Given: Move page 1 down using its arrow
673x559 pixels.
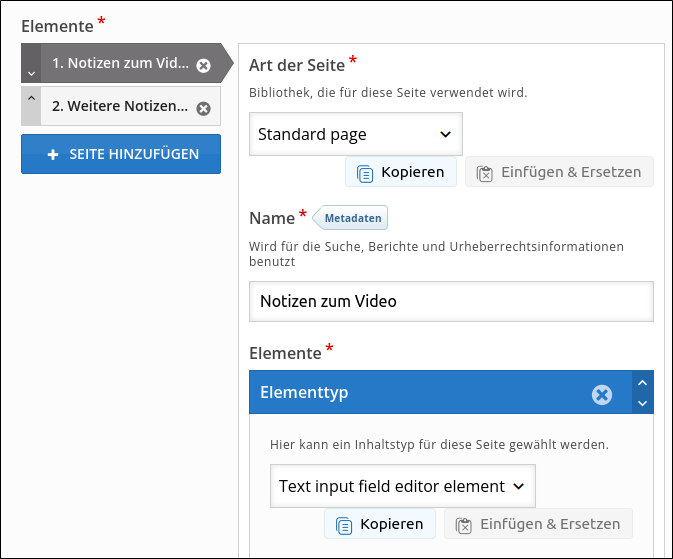Looking at the screenshot, I should tap(31, 72).
